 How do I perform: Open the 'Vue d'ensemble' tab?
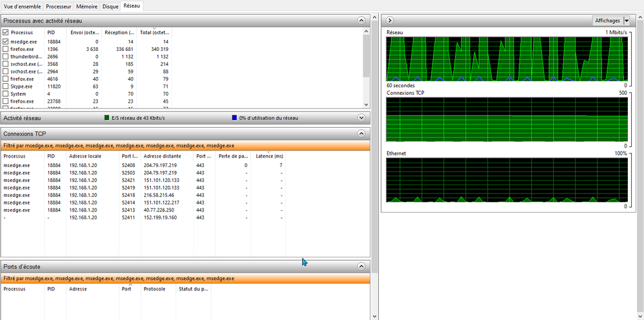coord(21,5)
